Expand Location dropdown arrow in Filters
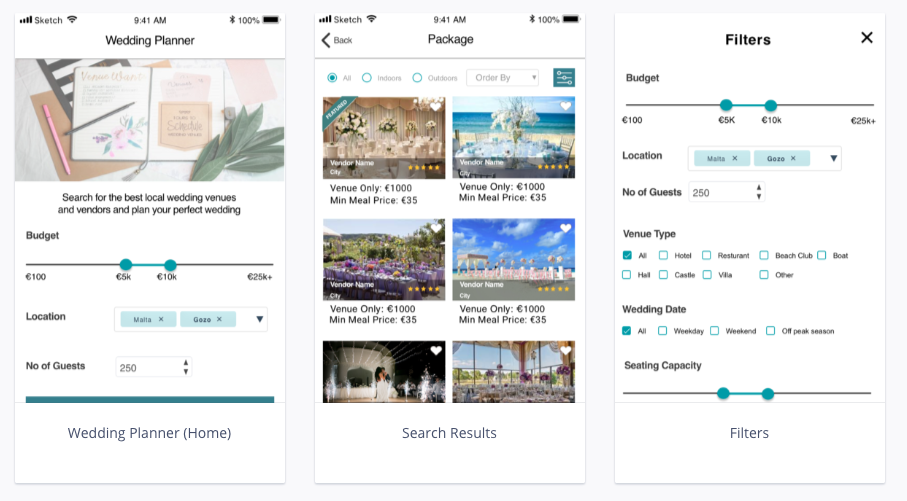The height and width of the screenshot is (501, 907). pos(834,159)
